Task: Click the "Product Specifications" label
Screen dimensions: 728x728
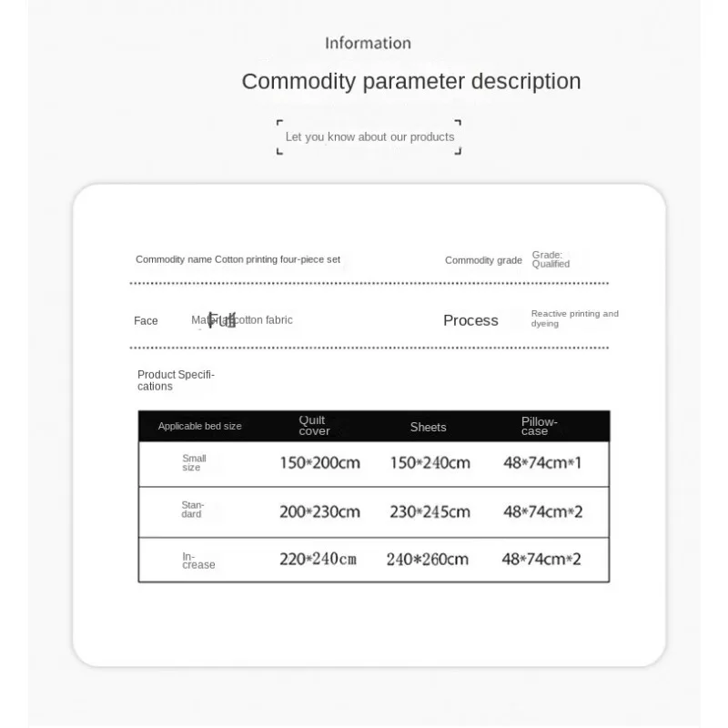Action: pyautogui.click(x=176, y=380)
